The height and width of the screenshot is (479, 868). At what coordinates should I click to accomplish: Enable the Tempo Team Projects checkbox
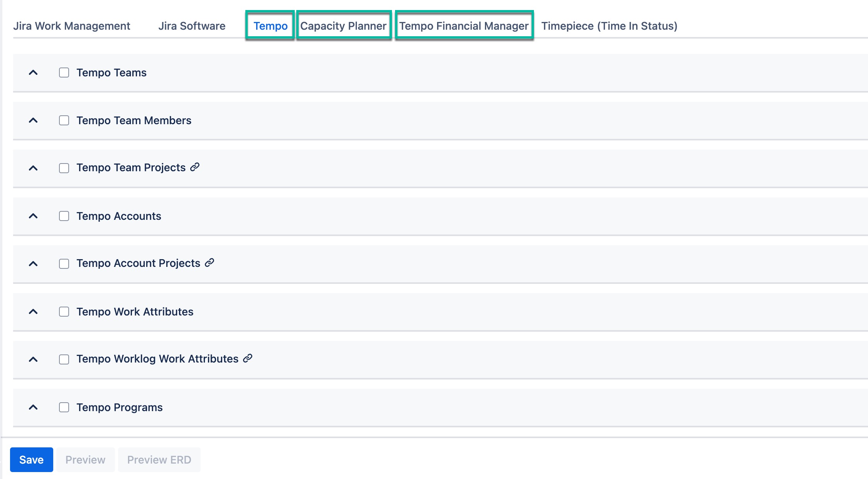pos(64,168)
